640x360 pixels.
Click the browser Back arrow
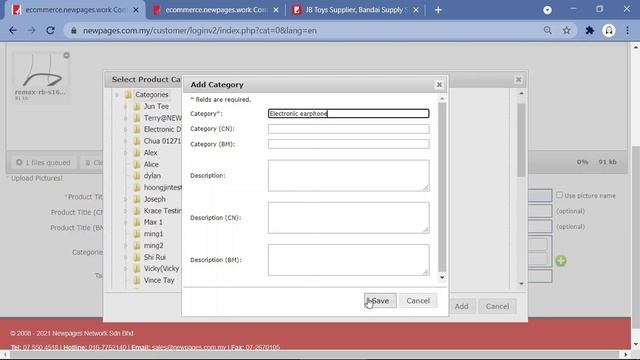(x=13, y=30)
